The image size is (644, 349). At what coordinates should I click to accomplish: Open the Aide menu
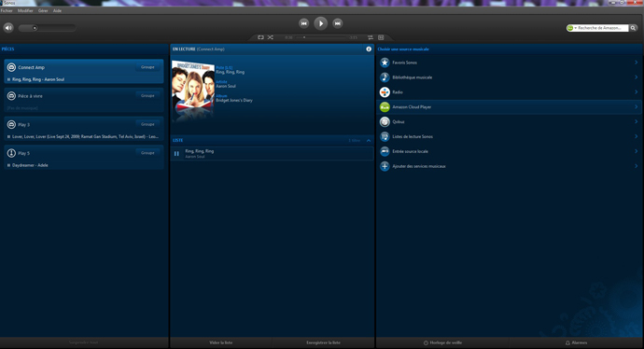[x=57, y=10]
